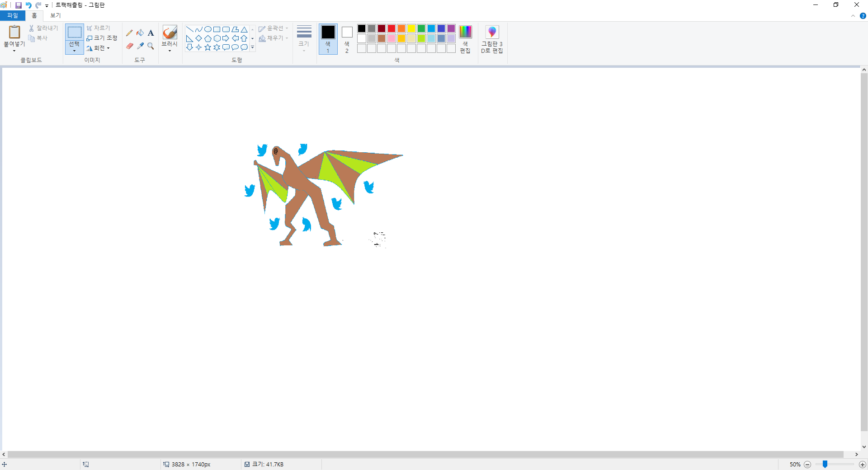Choose the Right arrow shape

click(226, 38)
